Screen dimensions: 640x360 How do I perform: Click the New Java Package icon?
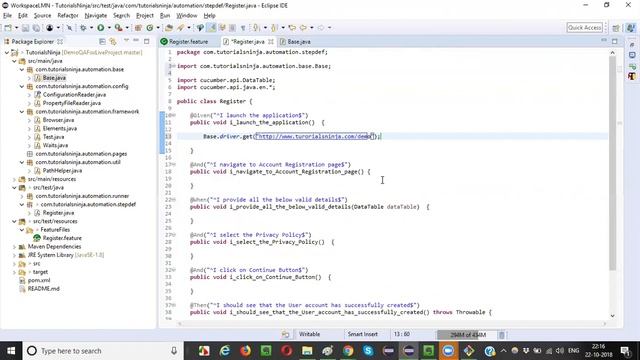[138, 28]
